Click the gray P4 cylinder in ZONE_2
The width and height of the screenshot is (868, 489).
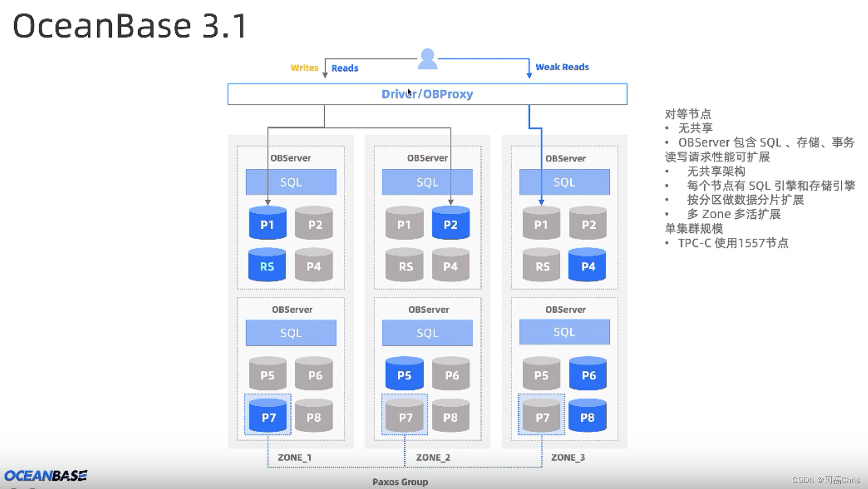(x=451, y=264)
